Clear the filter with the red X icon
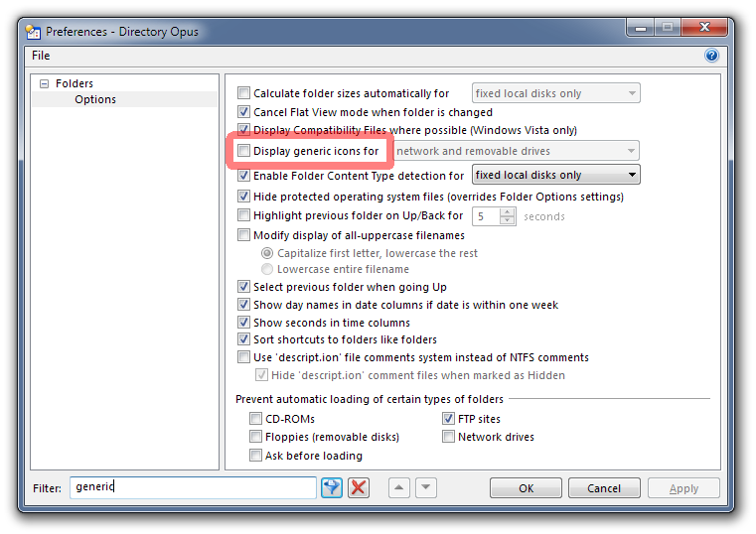 tap(359, 487)
